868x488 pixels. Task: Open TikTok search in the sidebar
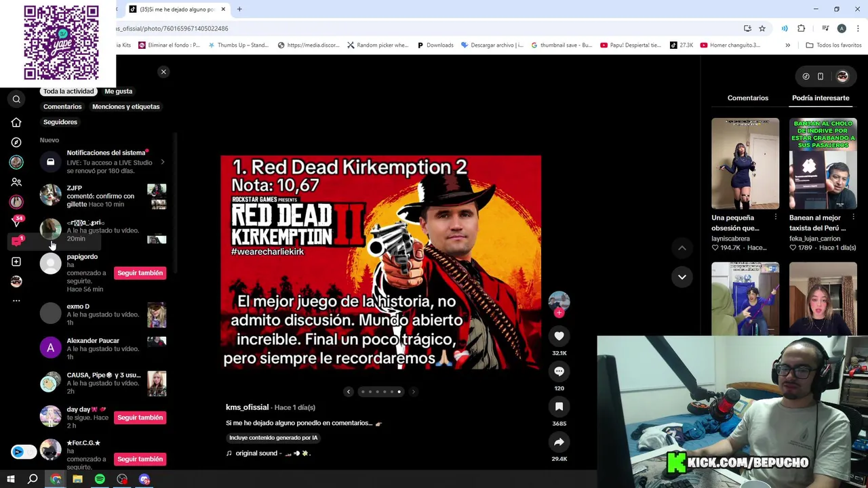16,100
